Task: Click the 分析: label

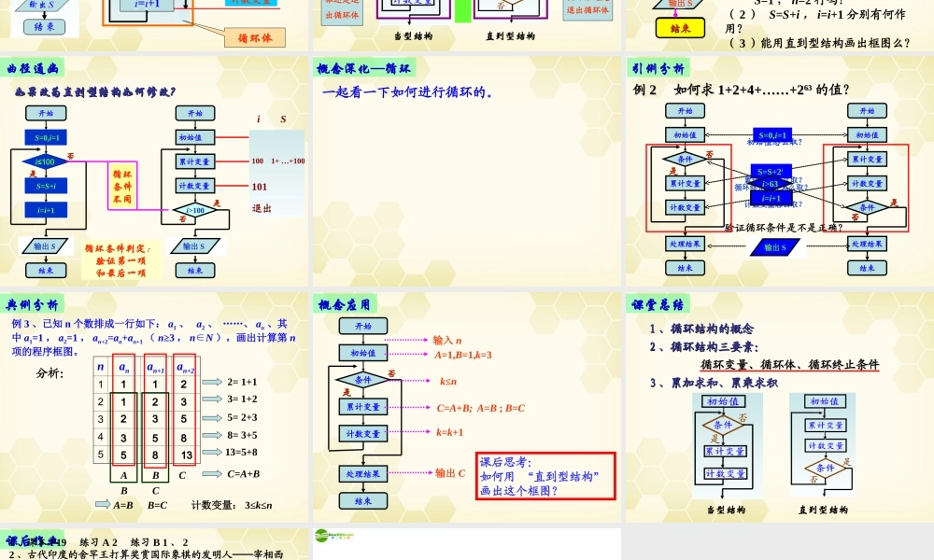Action: (x=50, y=373)
